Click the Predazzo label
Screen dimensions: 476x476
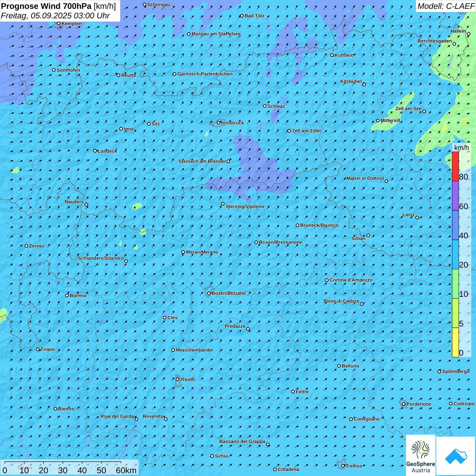pyautogui.click(x=235, y=326)
